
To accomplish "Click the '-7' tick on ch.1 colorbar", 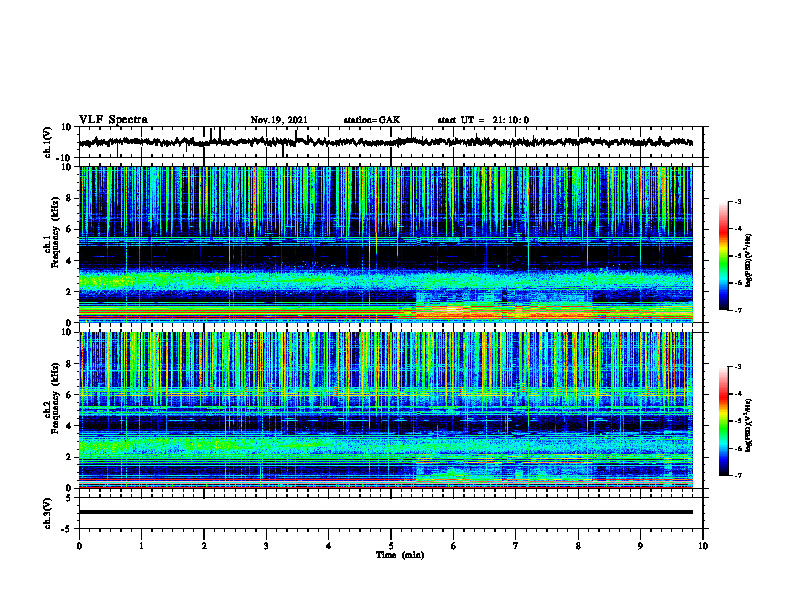I will point(737,311).
